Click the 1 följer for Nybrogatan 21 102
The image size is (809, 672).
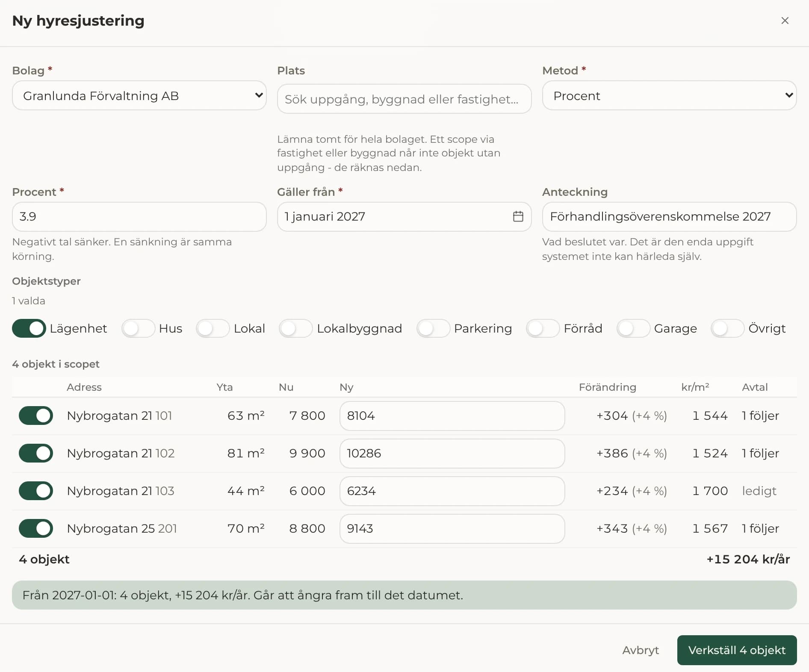pyautogui.click(x=760, y=453)
